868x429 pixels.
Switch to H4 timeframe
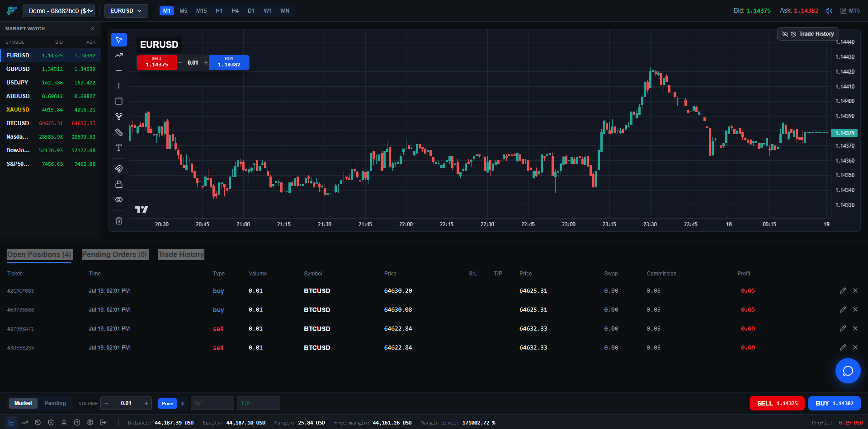pos(235,11)
